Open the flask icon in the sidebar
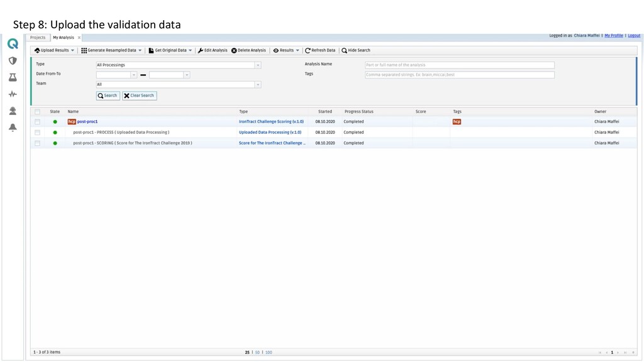 13,77
